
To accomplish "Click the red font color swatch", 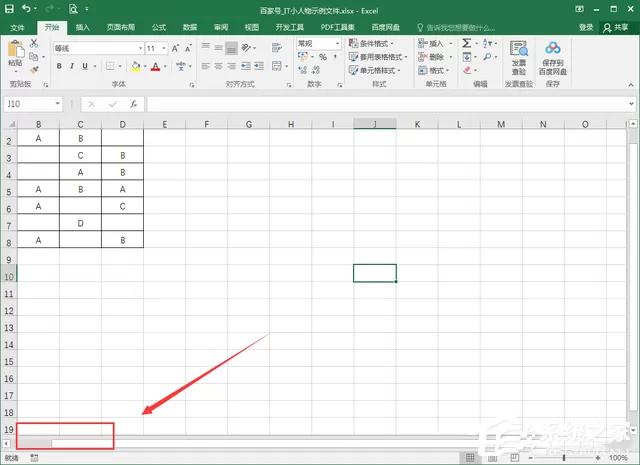I will 156,66.
